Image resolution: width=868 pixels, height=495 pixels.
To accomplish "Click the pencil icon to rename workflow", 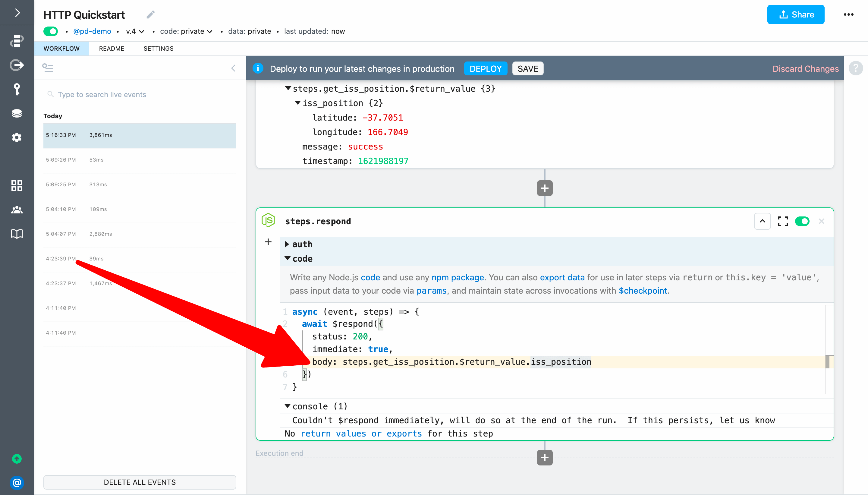I will (x=151, y=14).
